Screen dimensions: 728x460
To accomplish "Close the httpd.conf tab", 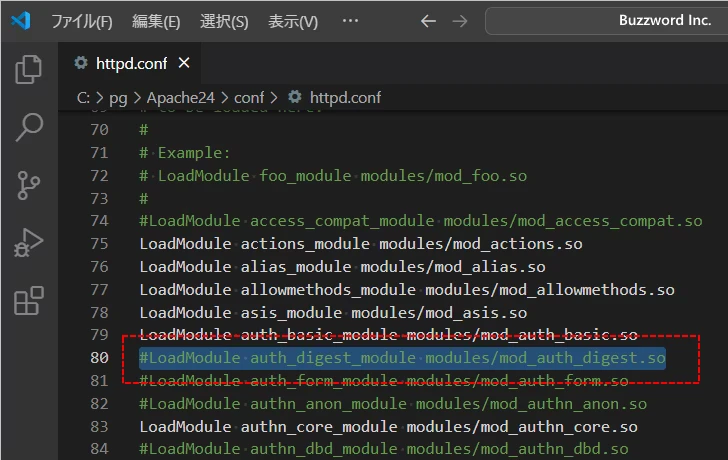I will coord(184,63).
